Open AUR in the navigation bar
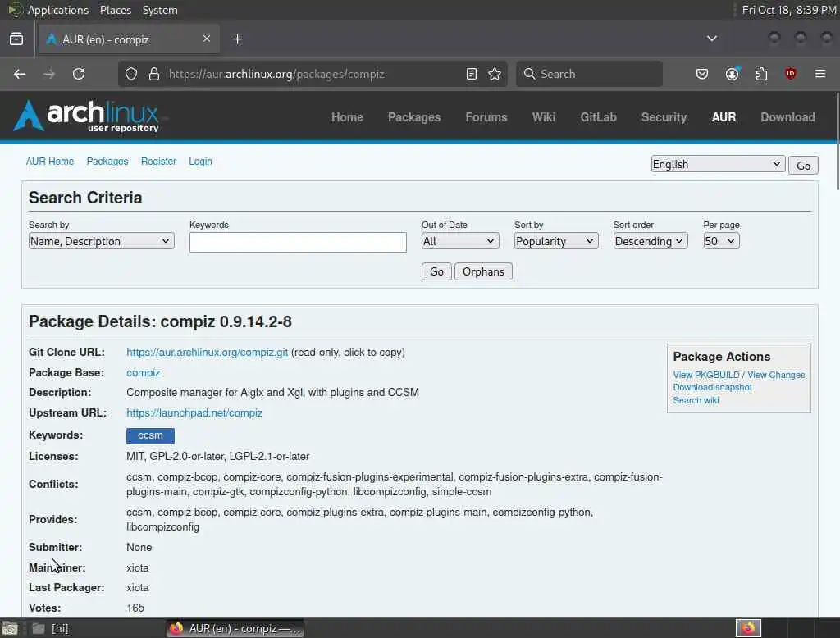Image resolution: width=840 pixels, height=638 pixels. pyautogui.click(x=724, y=116)
